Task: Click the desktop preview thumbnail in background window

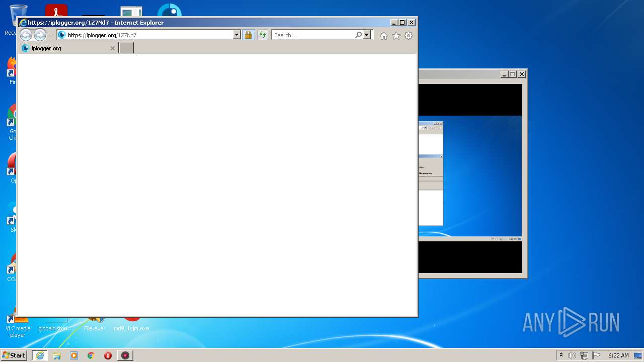Action: pyautogui.click(x=470, y=178)
